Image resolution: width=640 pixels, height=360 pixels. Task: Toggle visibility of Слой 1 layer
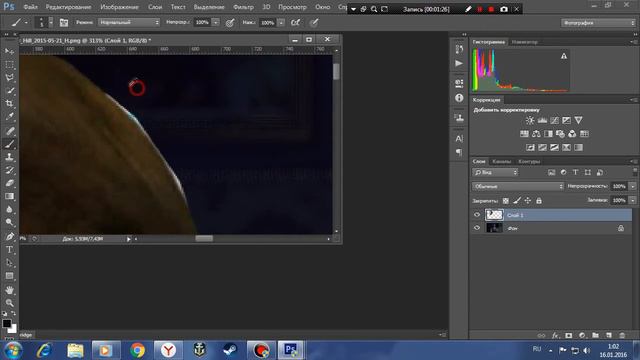(x=477, y=215)
